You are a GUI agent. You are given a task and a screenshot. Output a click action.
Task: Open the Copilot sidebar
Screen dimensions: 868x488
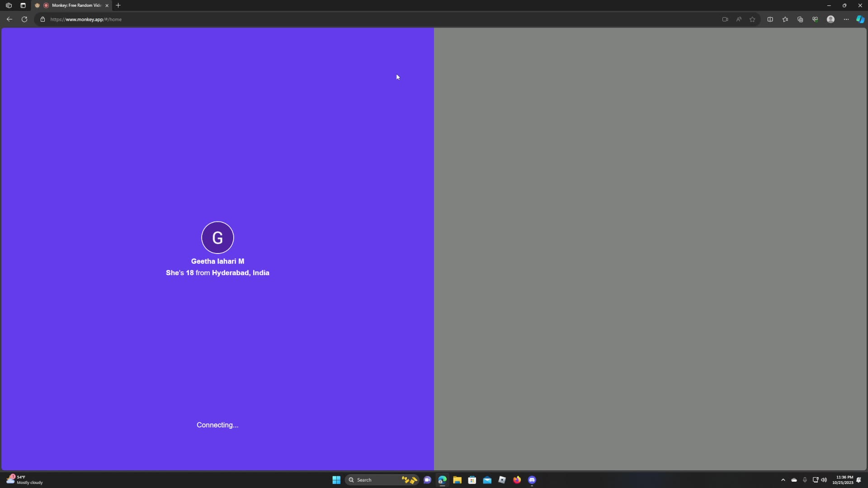(x=860, y=19)
